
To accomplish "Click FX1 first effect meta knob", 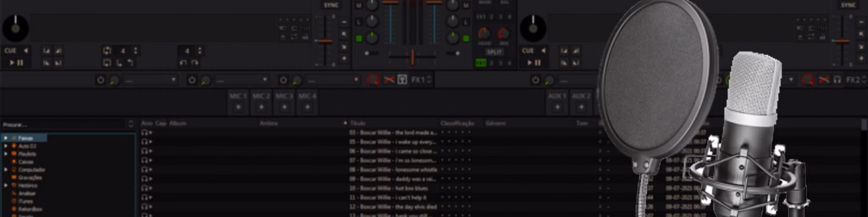I will point(114,80).
